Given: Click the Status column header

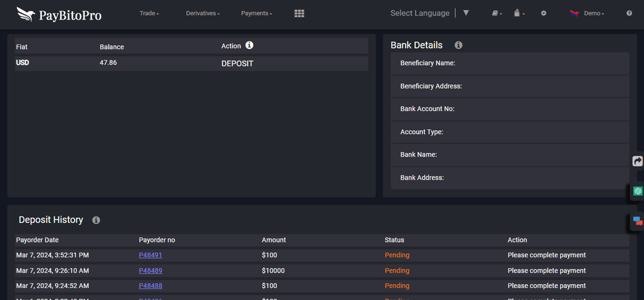Looking at the screenshot, I should pyautogui.click(x=394, y=240).
